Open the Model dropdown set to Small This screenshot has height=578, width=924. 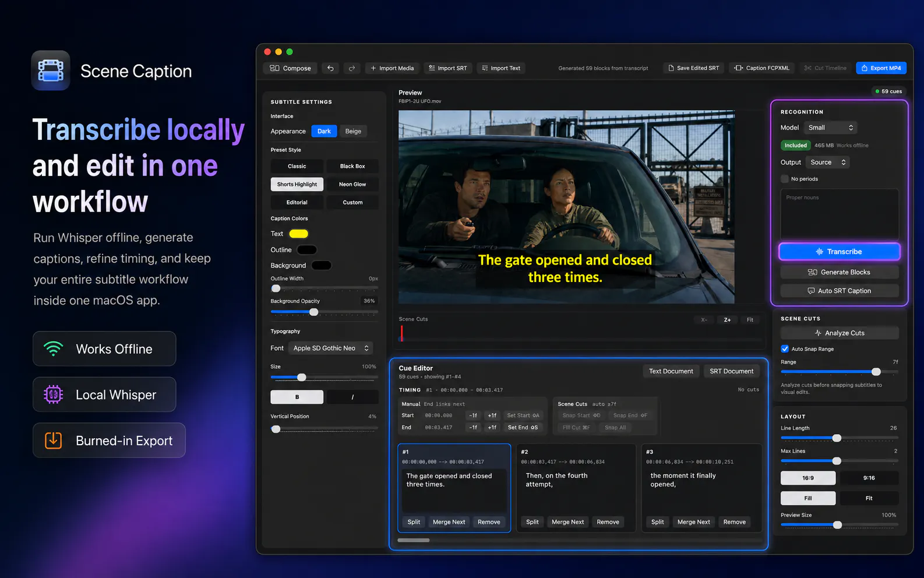[830, 128]
